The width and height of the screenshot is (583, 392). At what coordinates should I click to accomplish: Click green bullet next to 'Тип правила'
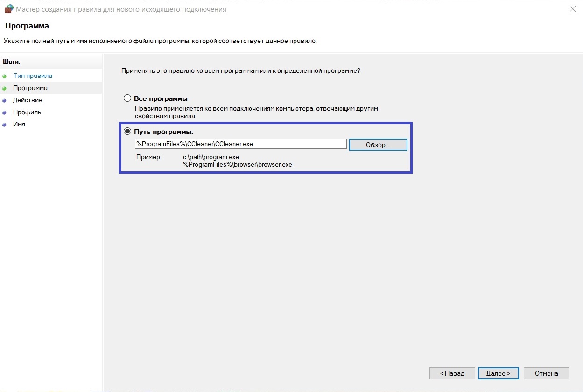coord(5,76)
